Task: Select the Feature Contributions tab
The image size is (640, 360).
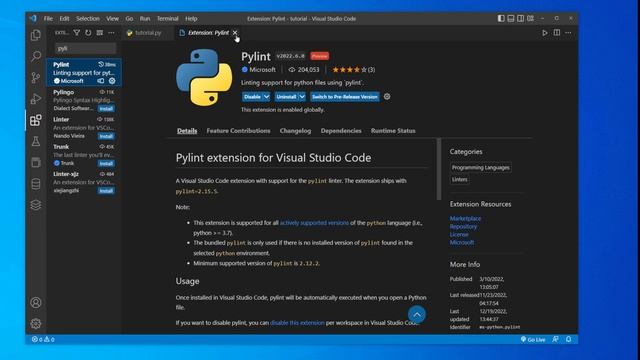Action: tap(238, 131)
